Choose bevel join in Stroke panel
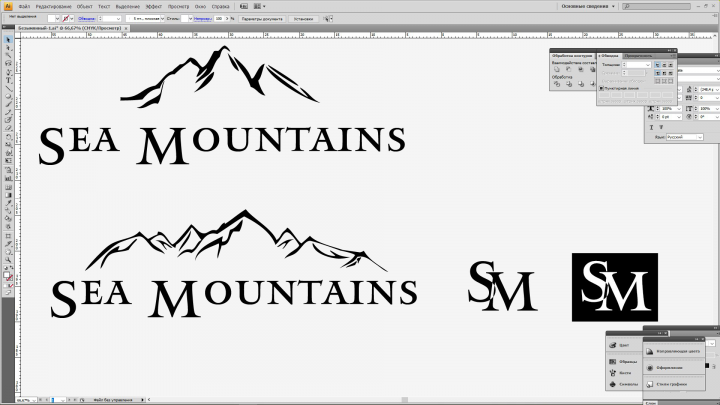 [670, 73]
